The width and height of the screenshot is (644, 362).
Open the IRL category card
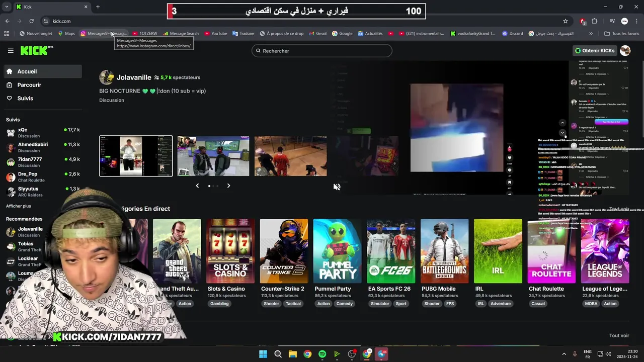(498, 251)
